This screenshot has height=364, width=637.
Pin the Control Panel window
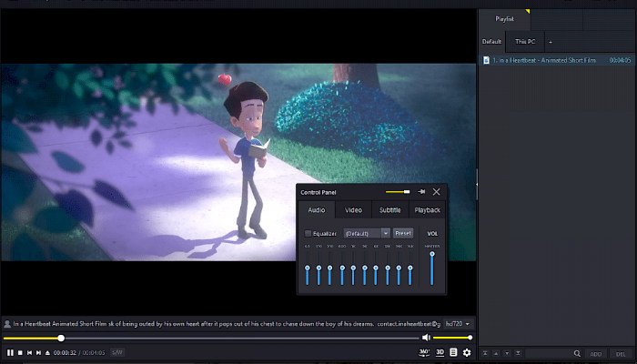pos(420,192)
